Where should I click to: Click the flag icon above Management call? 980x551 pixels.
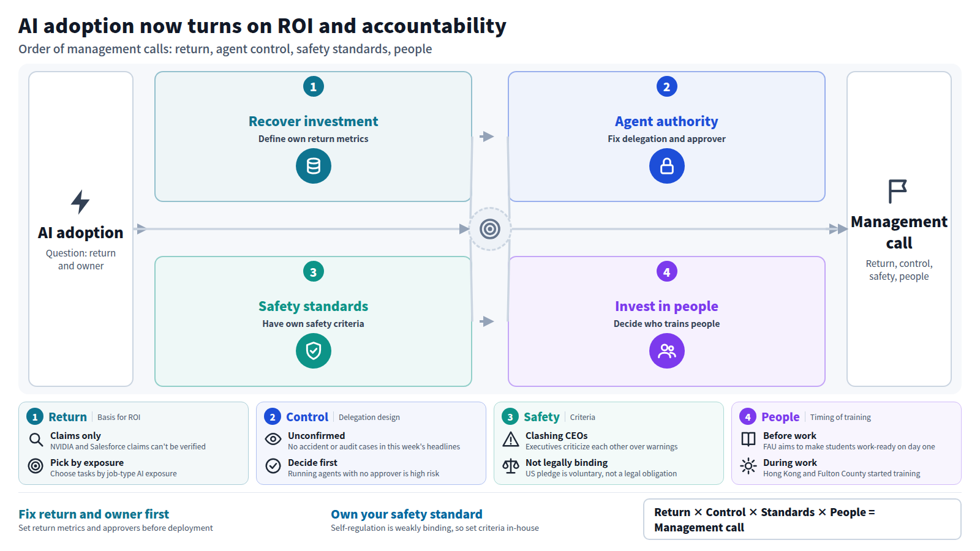[x=898, y=191]
